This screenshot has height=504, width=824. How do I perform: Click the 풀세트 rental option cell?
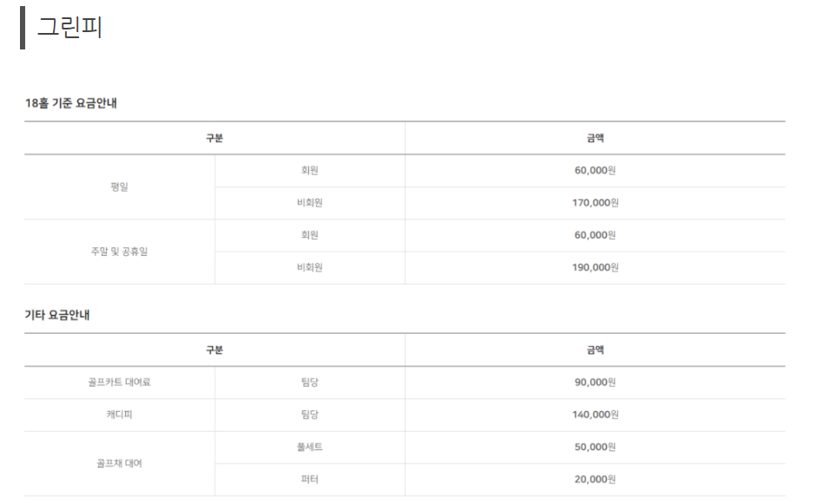pos(309,447)
